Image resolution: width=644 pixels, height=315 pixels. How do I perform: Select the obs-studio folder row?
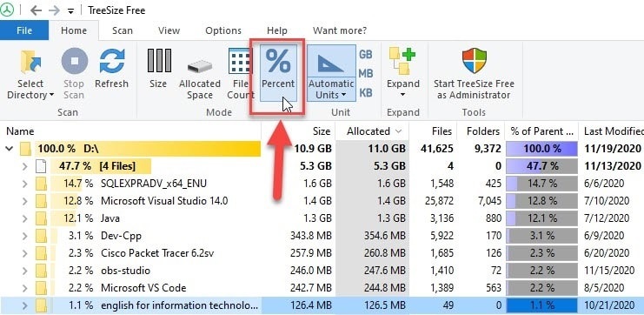point(322,271)
